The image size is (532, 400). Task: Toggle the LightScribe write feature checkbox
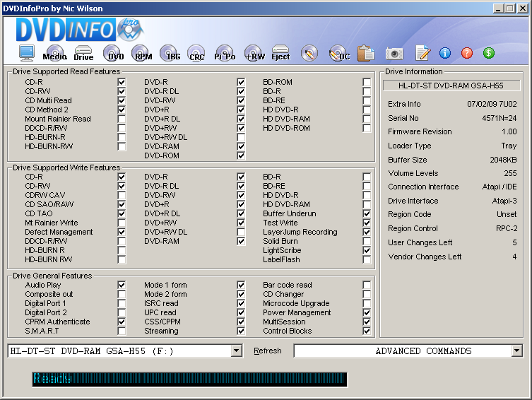click(x=367, y=250)
